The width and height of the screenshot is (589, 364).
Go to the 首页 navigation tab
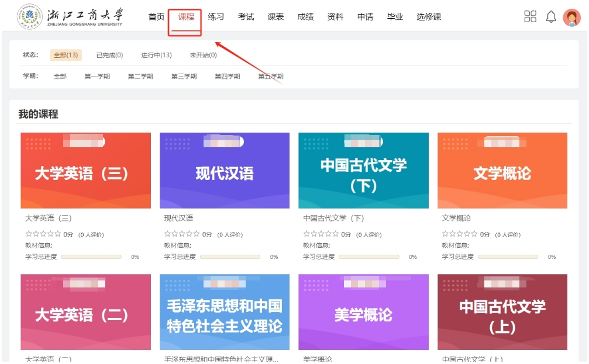click(x=156, y=17)
